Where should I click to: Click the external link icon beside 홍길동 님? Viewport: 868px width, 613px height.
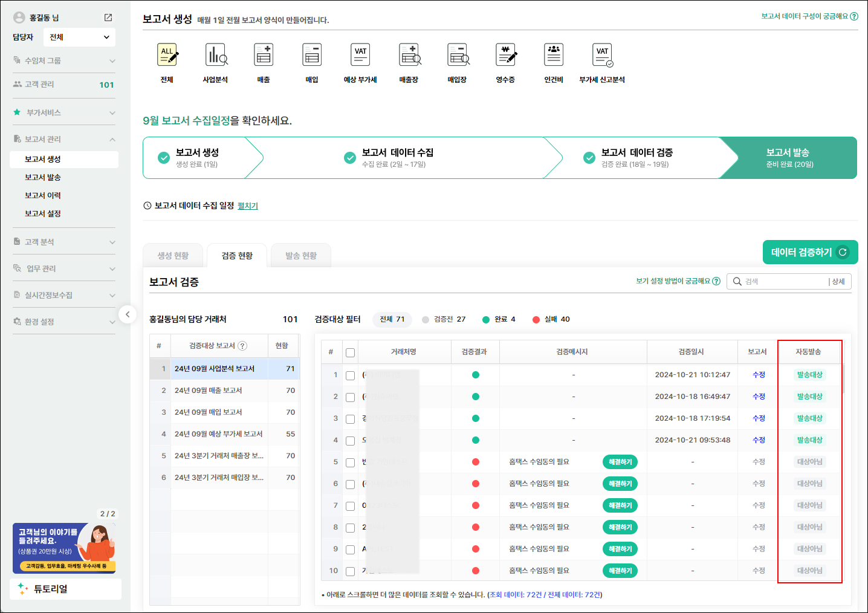point(108,18)
